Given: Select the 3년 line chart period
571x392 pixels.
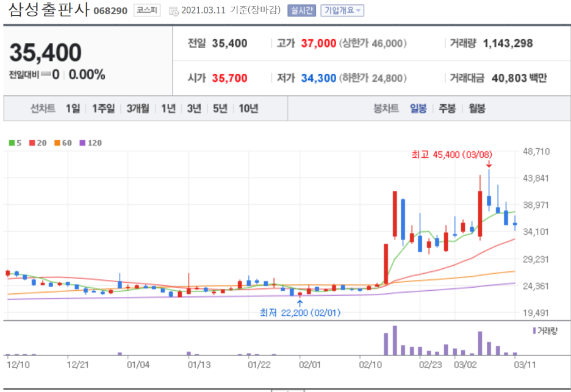Looking at the screenshot, I should click(194, 109).
